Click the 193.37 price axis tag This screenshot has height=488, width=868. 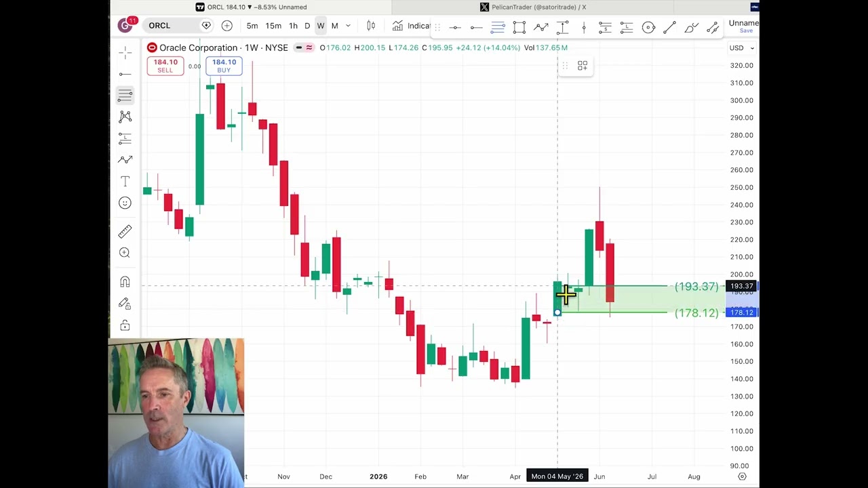(741, 286)
